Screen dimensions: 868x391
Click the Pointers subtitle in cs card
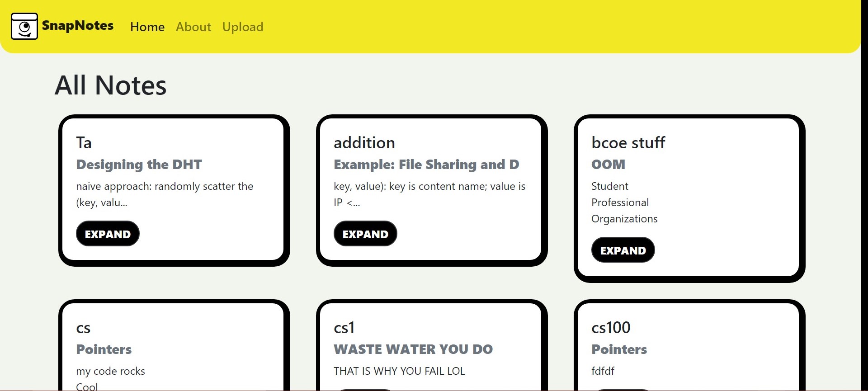point(104,349)
